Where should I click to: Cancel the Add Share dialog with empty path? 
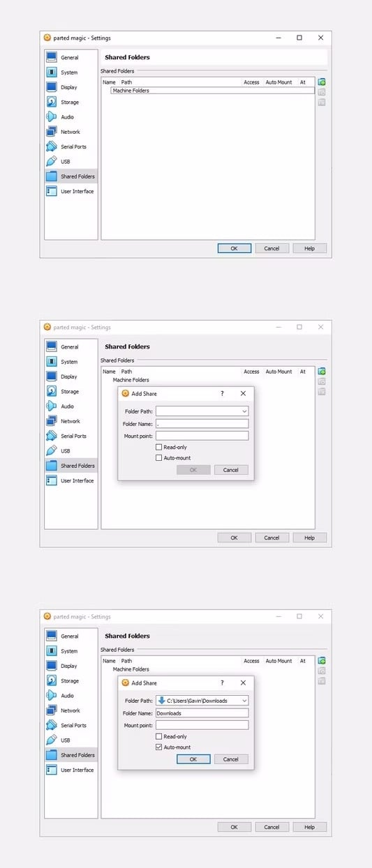pyautogui.click(x=231, y=470)
